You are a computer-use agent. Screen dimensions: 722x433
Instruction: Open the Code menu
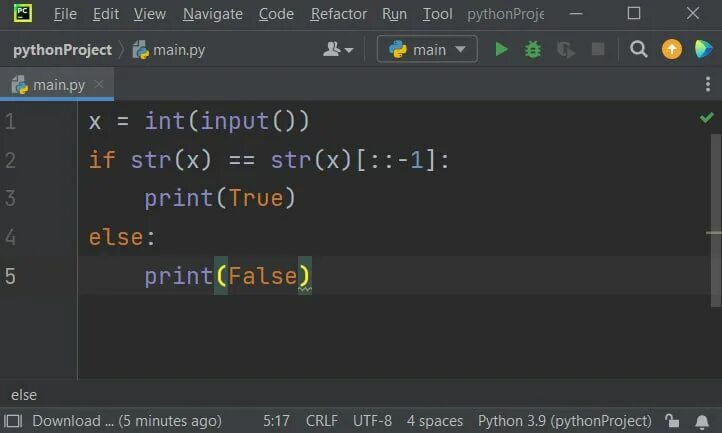pyautogui.click(x=276, y=14)
